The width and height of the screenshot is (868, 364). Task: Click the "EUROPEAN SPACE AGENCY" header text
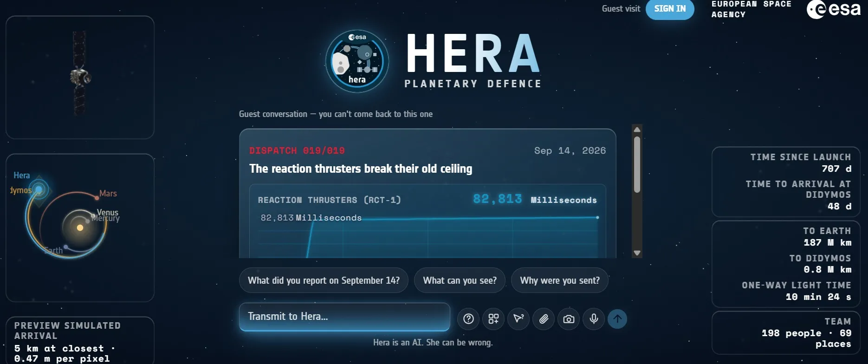[751, 9]
